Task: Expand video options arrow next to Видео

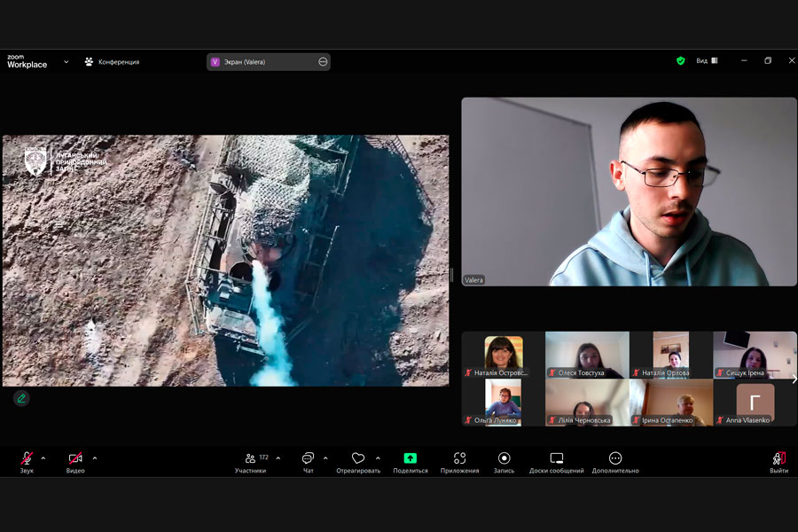Action: pyautogui.click(x=95, y=458)
